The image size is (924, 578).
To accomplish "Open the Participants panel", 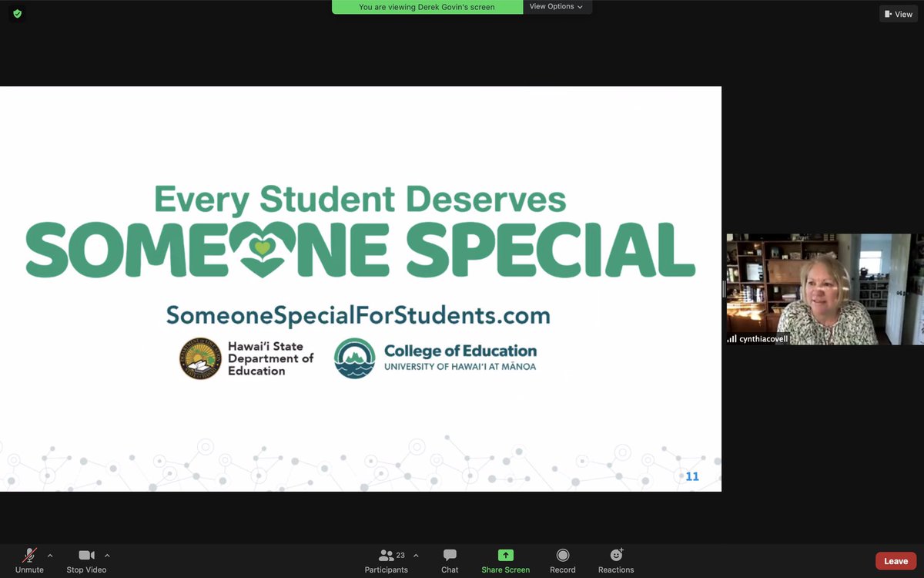I will [x=387, y=560].
